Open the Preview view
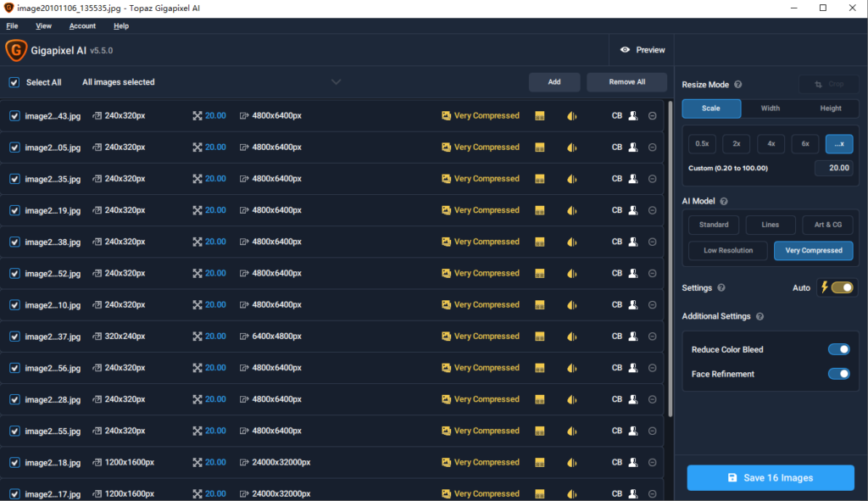Viewport: 868px width, 501px height. pyautogui.click(x=643, y=50)
